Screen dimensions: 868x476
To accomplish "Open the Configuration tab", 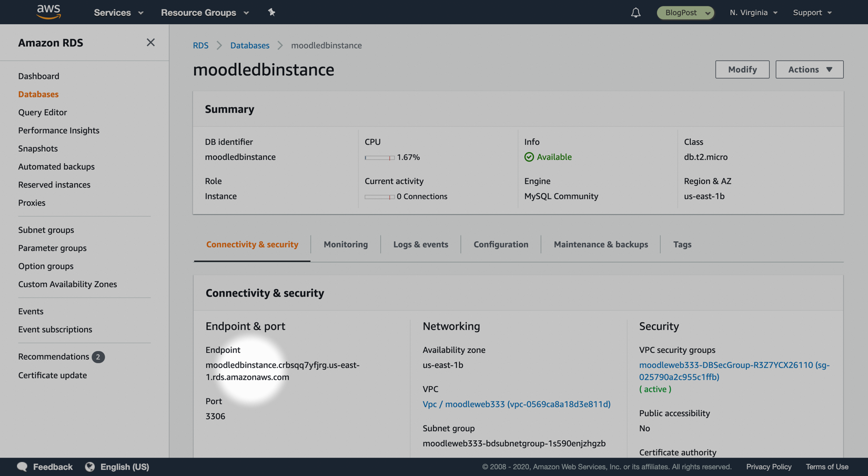I will click(x=500, y=244).
